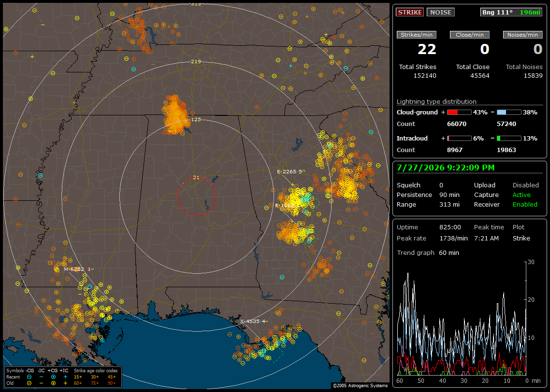Click Total Noises count 15839
Screen dimensions: 550x392
coord(533,76)
